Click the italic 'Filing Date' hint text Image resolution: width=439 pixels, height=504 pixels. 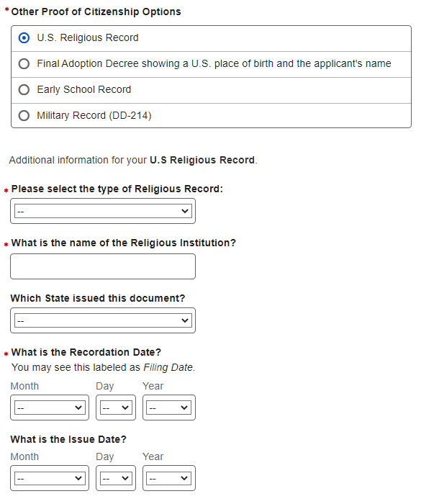click(171, 367)
